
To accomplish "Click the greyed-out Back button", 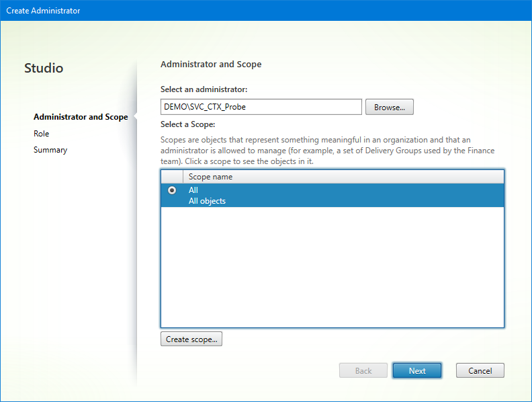I will point(363,370).
